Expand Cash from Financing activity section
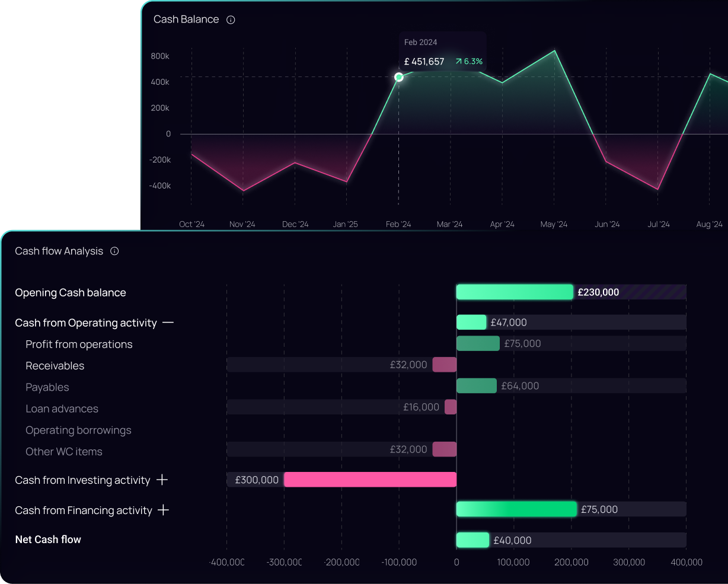The image size is (728, 584). 164,510
